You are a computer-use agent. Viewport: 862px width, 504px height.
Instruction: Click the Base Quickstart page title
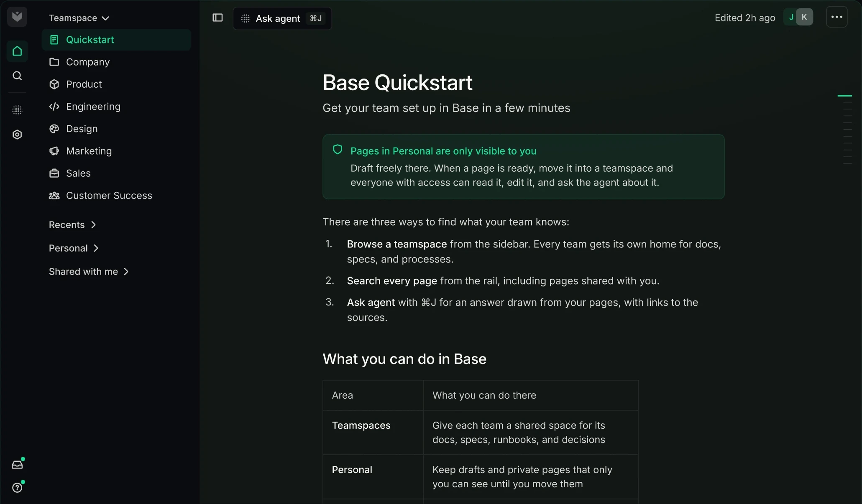click(x=397, y=82)
